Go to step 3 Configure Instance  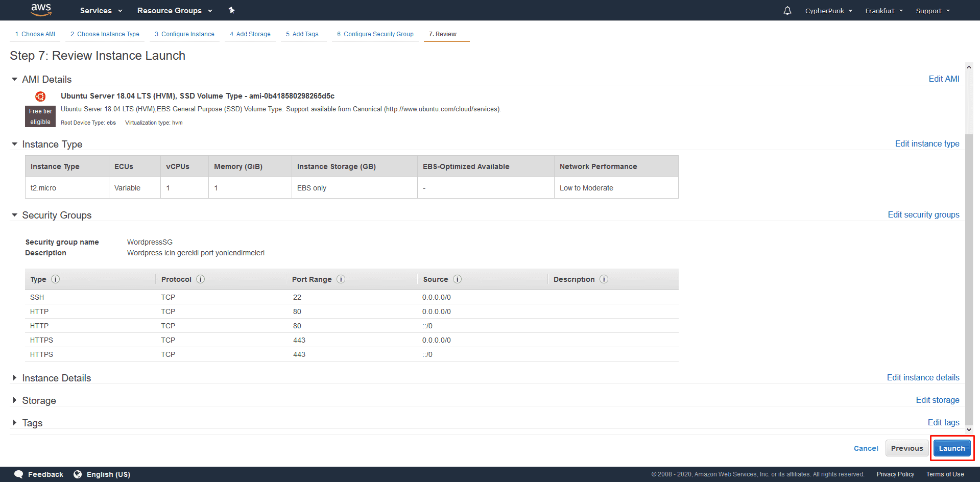click(184, 34)
